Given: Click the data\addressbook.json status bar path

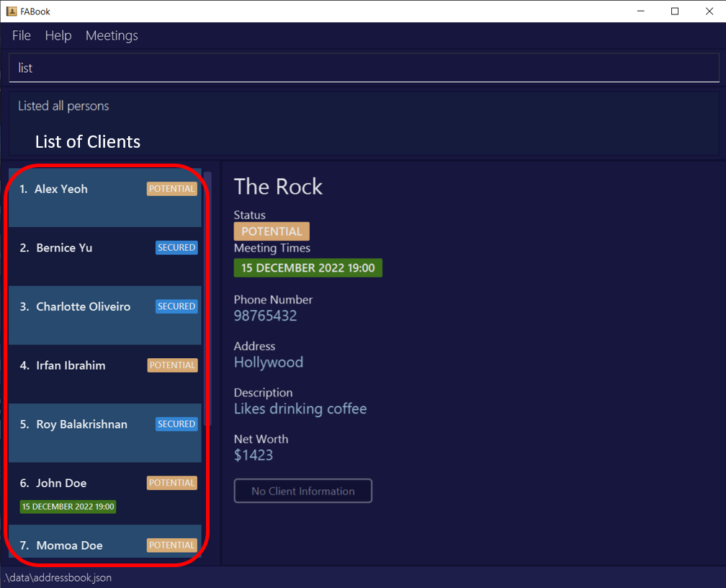Looking at the screenshot, I should pos(58,578).
